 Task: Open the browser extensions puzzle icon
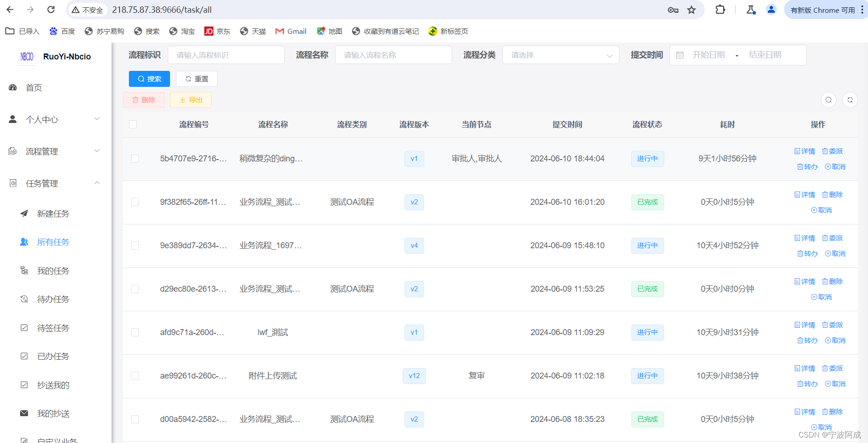(x=720, y=10)
